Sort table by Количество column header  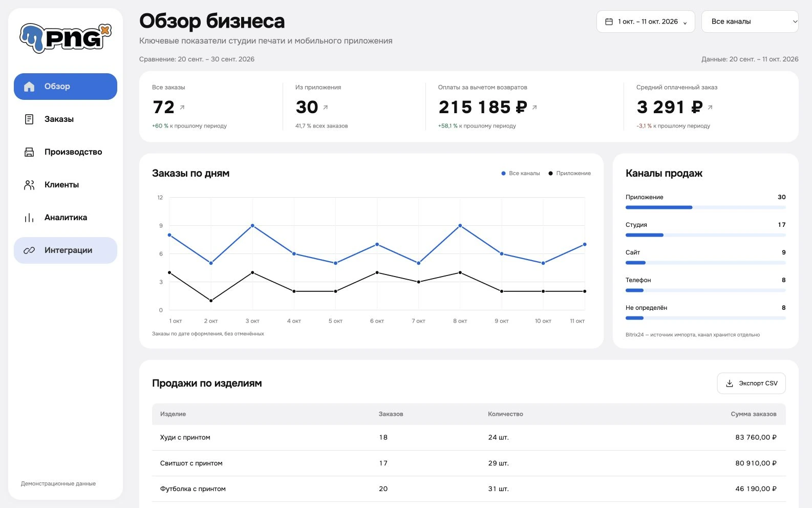505,414
